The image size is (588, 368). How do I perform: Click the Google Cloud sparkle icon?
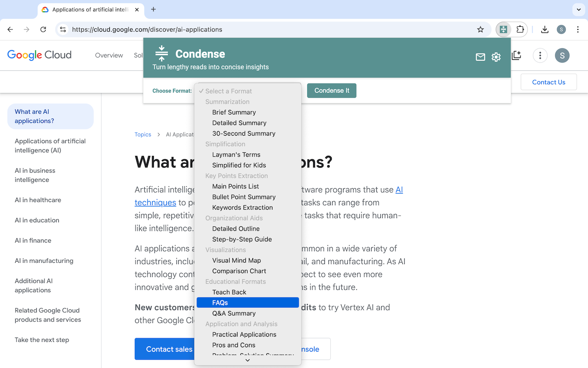[x=516, y=55]
